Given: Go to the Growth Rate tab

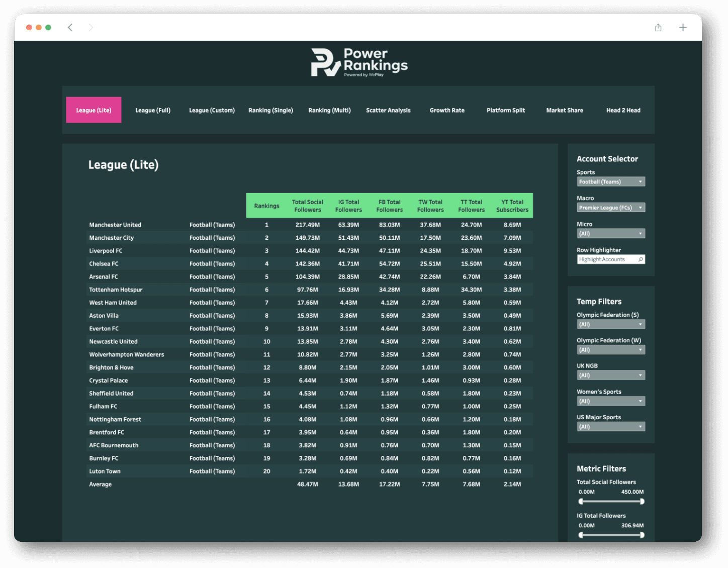Looking at the screenshot, I should (x=447, y=110).
